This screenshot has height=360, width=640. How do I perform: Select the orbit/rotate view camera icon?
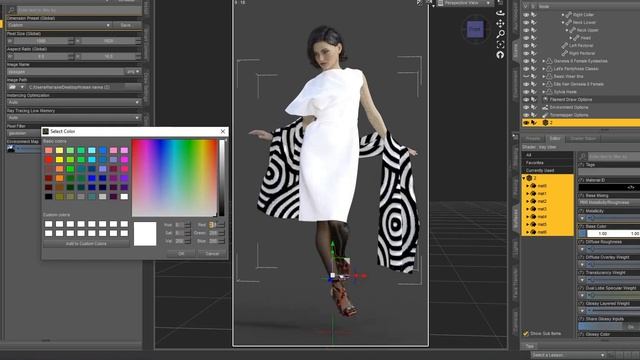(x=500, y=13)
